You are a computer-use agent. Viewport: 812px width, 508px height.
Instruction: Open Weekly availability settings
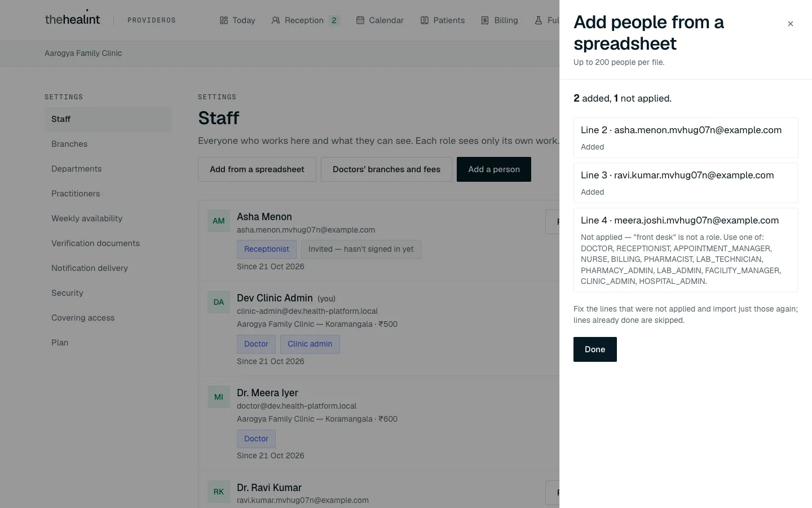108,218
